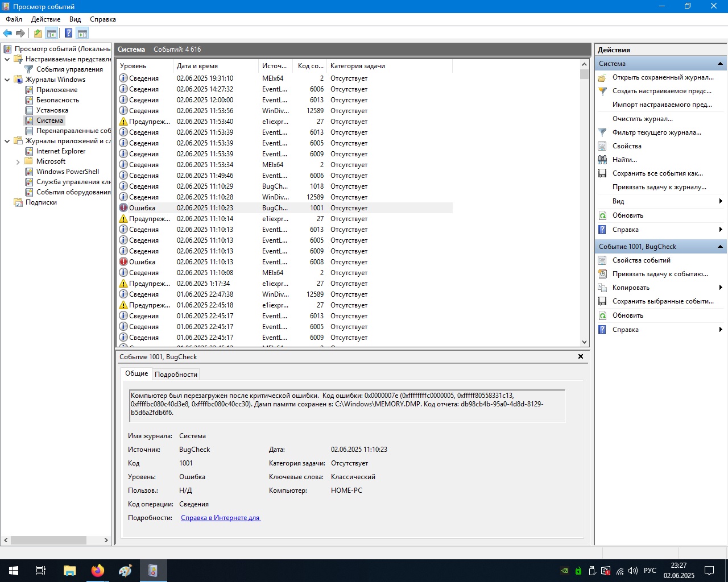Click 'Найти...' with the binoculars icon
This screenshot has height=582, width=728.
tap(624, 160)
